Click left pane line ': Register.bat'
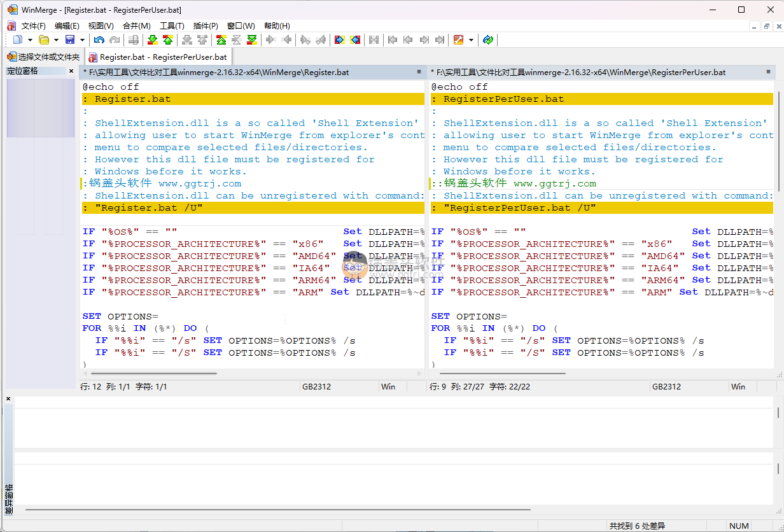The width and height of the screenshot is (784, 532). tap(253, 99)
